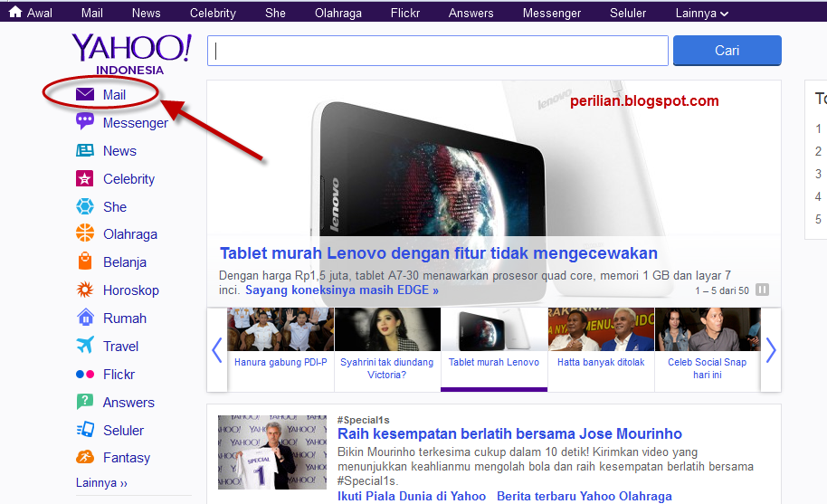This screenshot has height=504, width=827.
Task: Show previous carousel stories with left arrow
Action: tap(217, 350)
